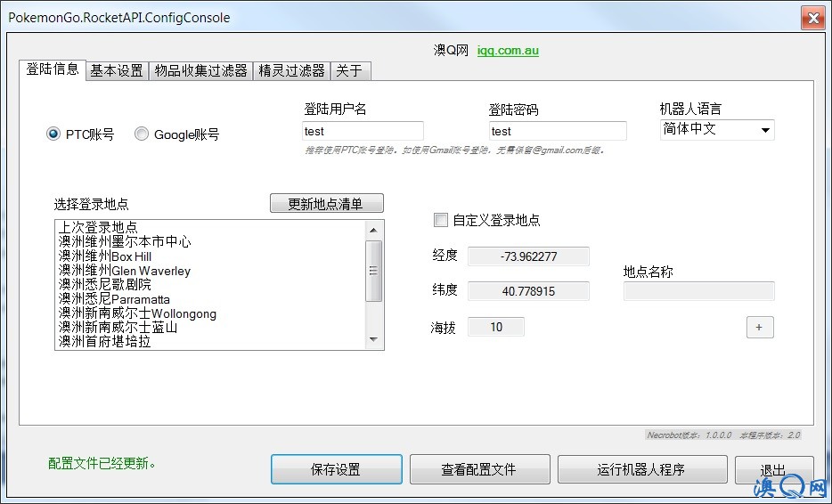Click the 保存设置 button
This screenshot has height=504, width=832.
coord(337,469)
